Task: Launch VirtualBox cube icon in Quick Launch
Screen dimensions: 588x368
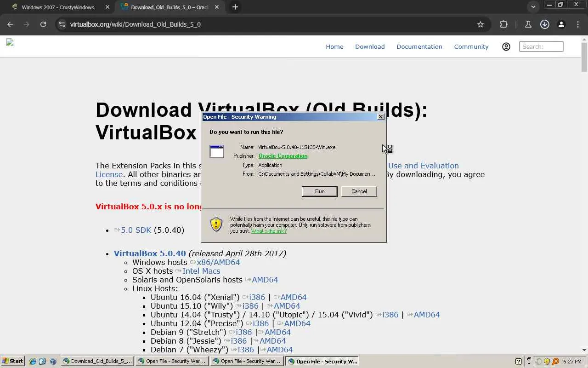Action: point(53,362)
